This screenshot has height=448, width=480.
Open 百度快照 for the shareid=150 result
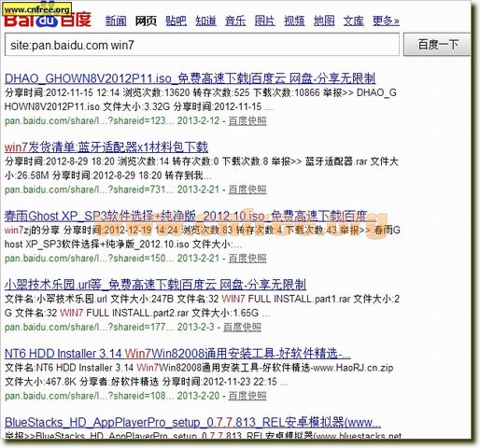pos(247,259)
